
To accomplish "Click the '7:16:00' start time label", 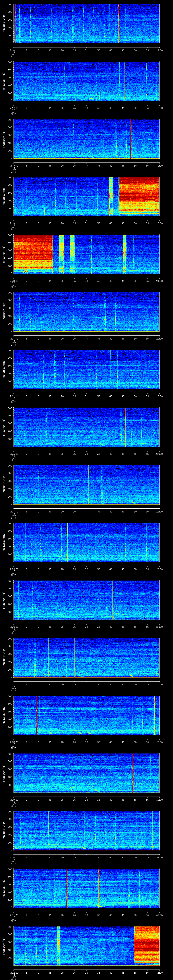I will tap(14, 50).
